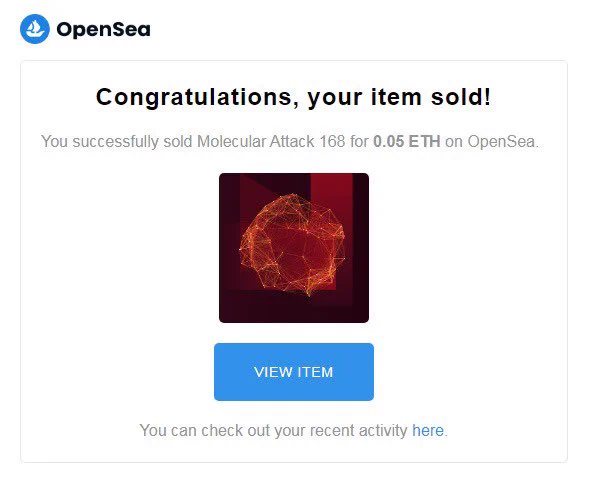Click the OpenSea wordmark text
591x503 pixels.
[103, 29]
